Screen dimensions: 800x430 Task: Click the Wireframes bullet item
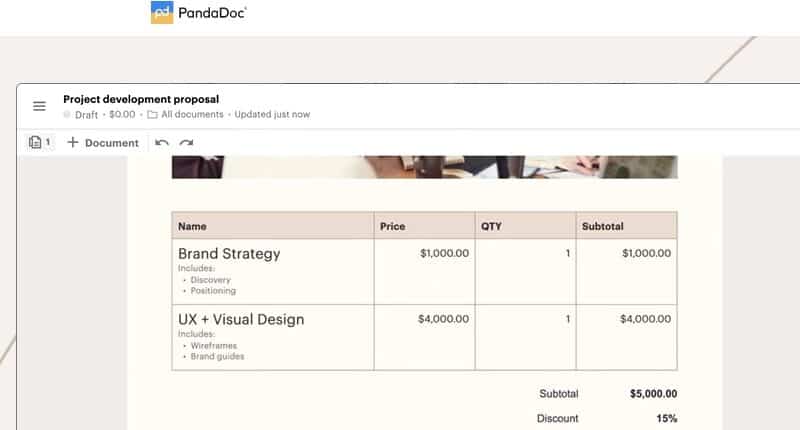coord(216,345)
